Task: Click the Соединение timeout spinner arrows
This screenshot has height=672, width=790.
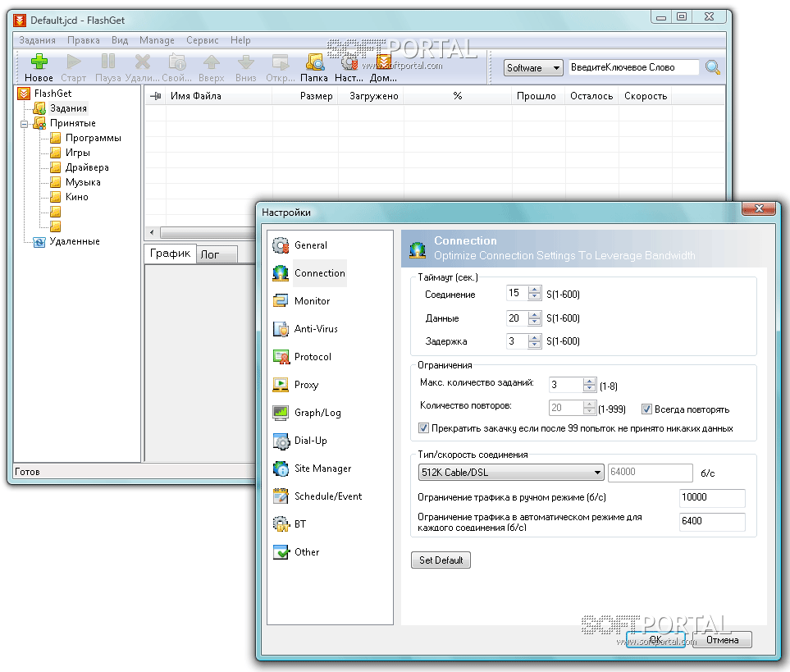Action: (535, 293)
